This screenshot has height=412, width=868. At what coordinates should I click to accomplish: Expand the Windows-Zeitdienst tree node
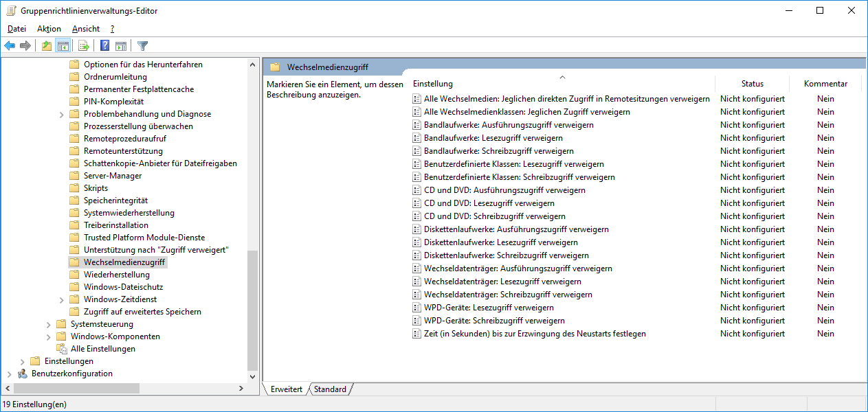(x=62, y=299)
